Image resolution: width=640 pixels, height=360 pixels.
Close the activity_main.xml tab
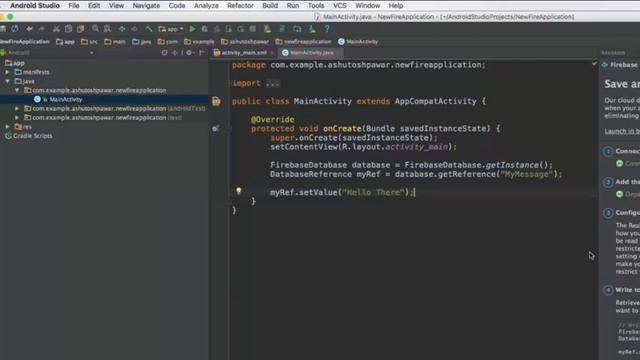pos(271,53)
